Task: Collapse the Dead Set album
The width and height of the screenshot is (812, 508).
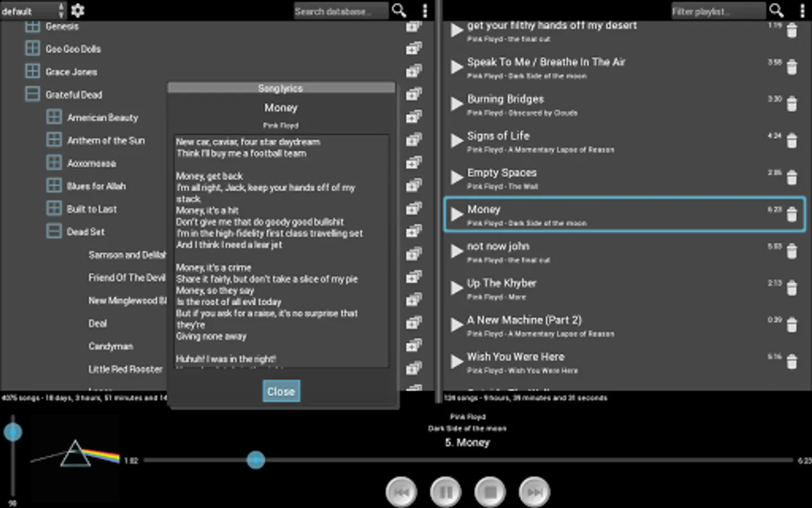Action: [54, 231]
